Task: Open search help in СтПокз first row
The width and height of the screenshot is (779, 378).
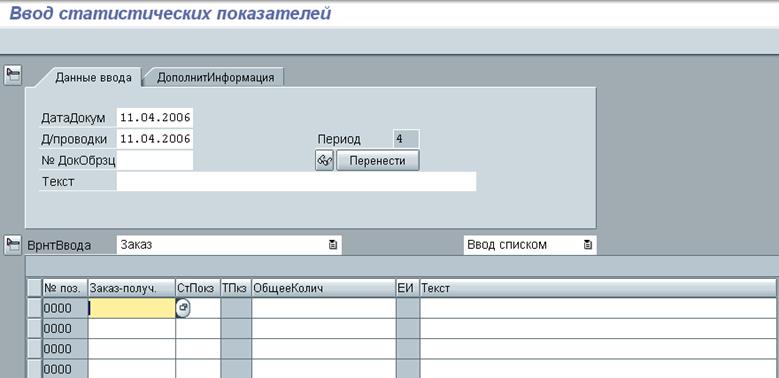Action: 183,308
